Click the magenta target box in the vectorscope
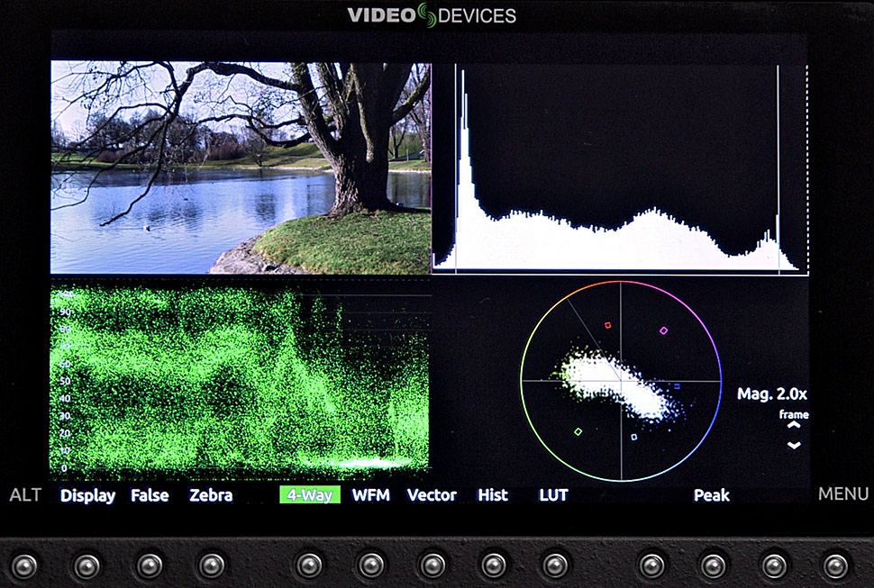 click(664, 330)
